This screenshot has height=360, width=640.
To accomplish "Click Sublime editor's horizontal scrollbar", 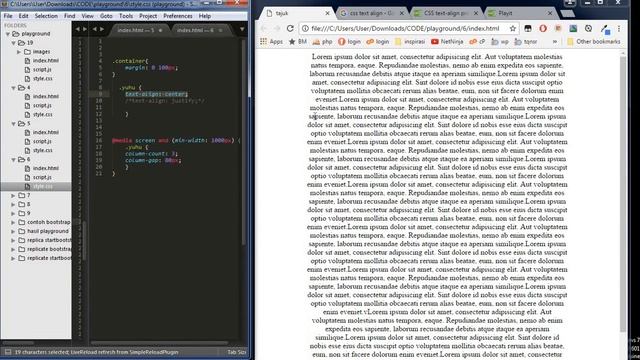I will [x=159, y=343].
